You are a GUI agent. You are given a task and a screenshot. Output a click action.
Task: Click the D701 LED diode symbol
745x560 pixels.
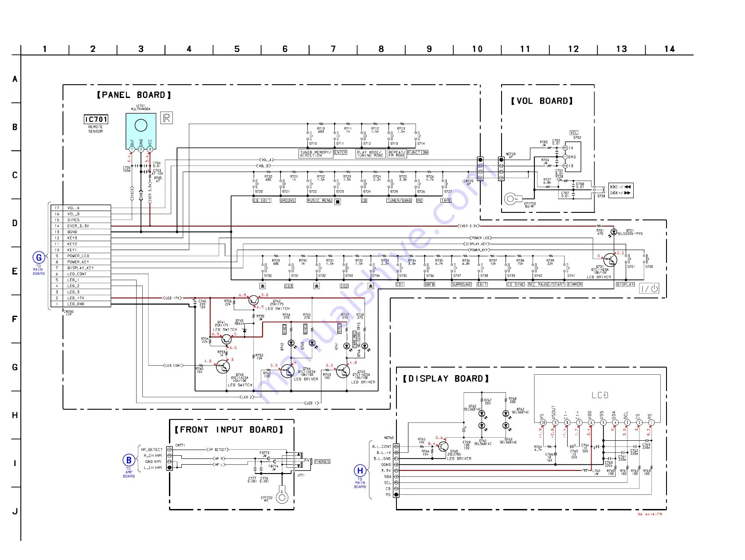[614, 231]
